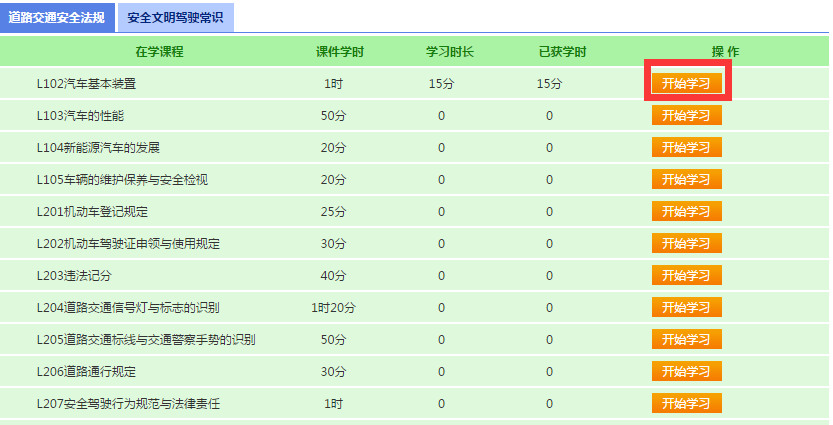Click the L203违法记分 course title text
Viewport: 833px width, 425px height.
(x=74, y=275)
